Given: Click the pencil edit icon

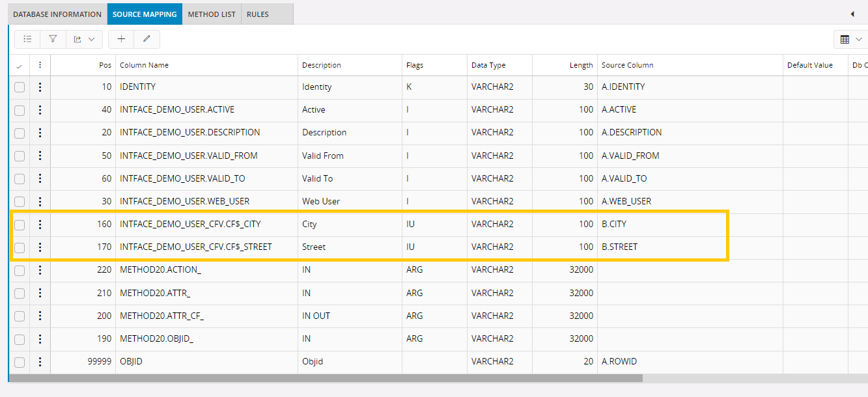Looking at the screenshot, I should pos(147,39).
